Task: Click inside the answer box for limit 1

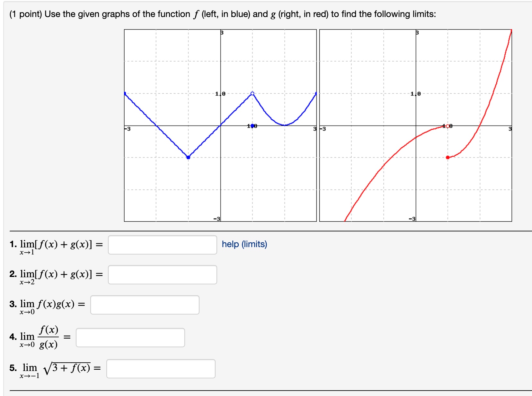Action: coord(162,245)
